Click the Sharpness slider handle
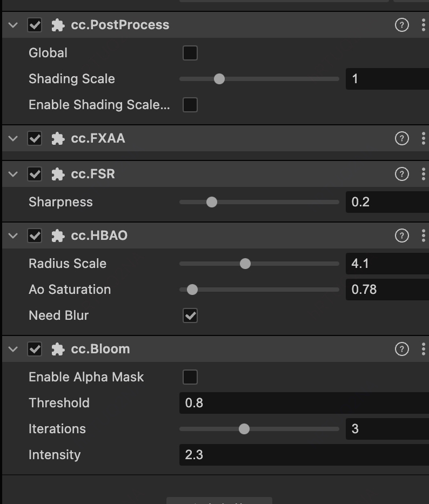 coord(212,202)
